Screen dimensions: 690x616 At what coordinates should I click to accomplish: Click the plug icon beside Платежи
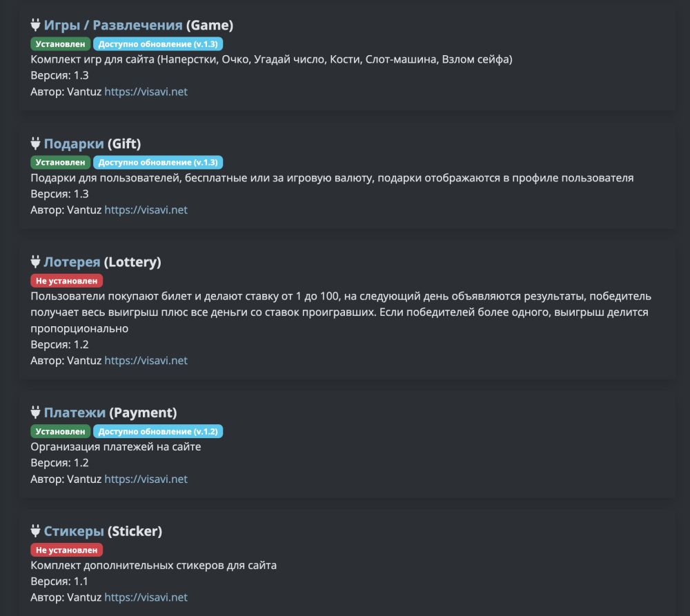36,413
